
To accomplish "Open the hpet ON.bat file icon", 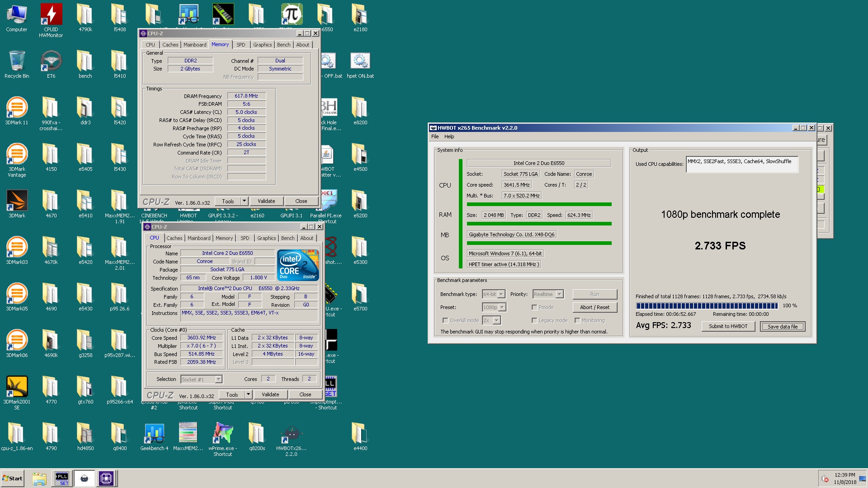I will click(x=360, y=64).
